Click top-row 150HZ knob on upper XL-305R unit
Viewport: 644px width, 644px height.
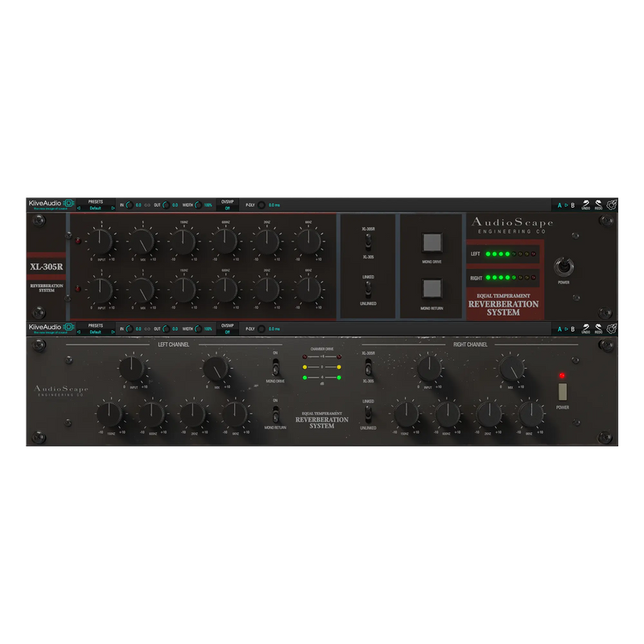click(x=184, y=242)
